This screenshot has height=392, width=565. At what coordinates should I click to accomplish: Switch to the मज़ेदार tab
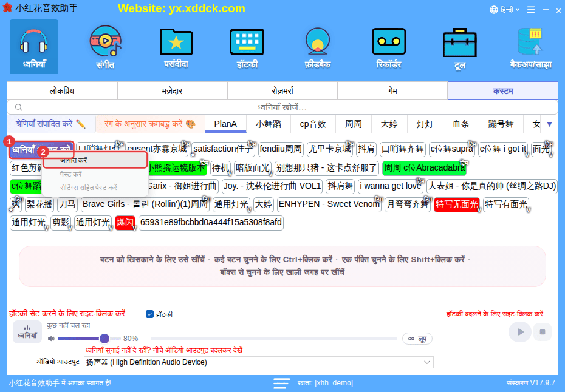[173, 90]
